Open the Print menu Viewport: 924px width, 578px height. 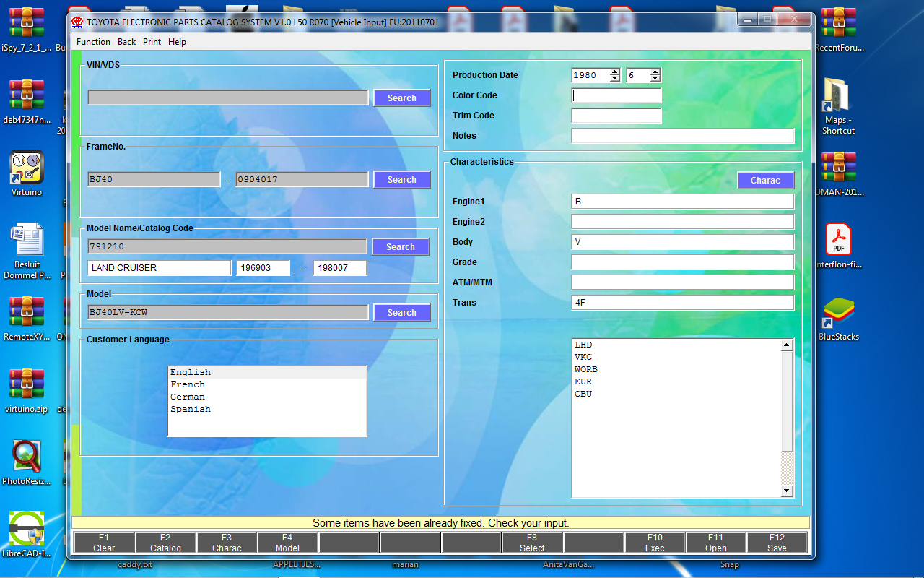click(x=152, y=42)
